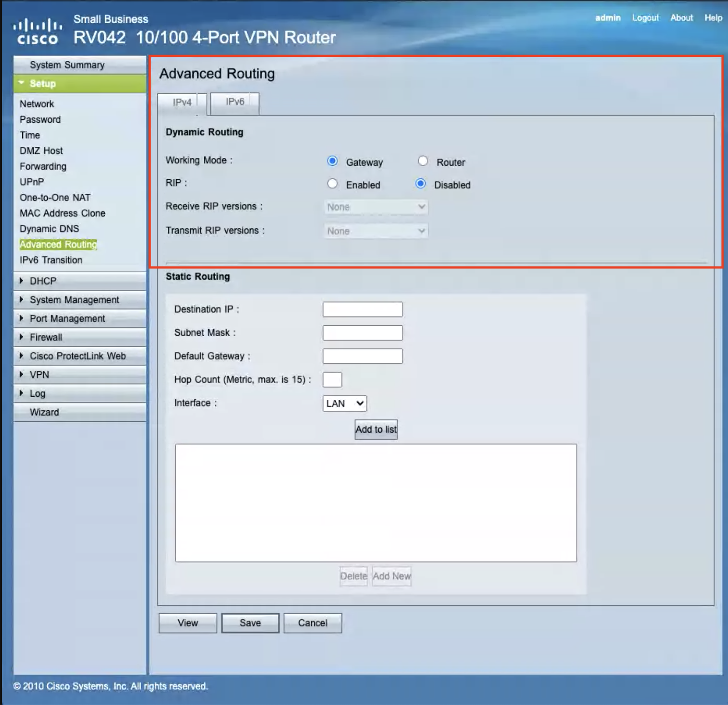The height and width of the screenshot is (705, 728).
Task: Cancel the routing changes
Action: click(x=313, y=623)
